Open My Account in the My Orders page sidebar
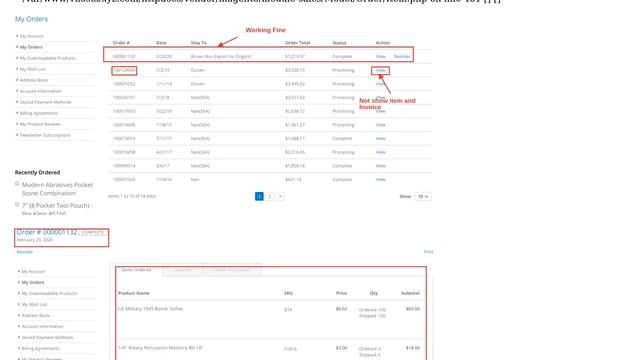This screenshot has height=360, width=640. point(31,36)
